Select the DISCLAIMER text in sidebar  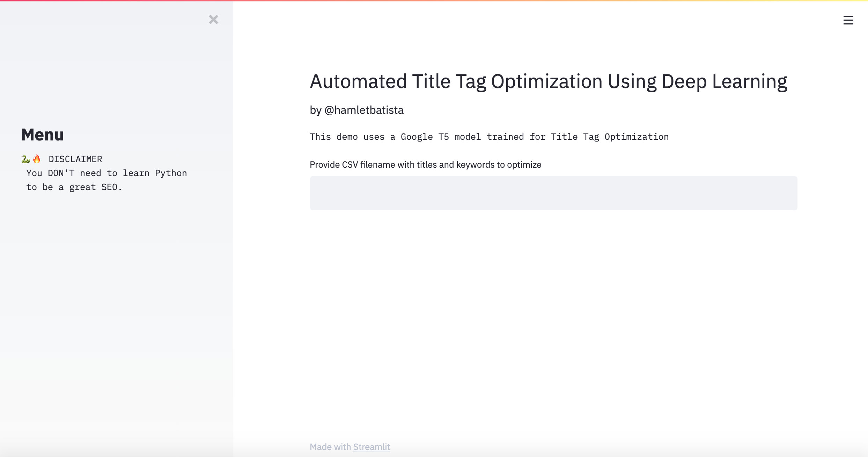click(x=75, y=159)
